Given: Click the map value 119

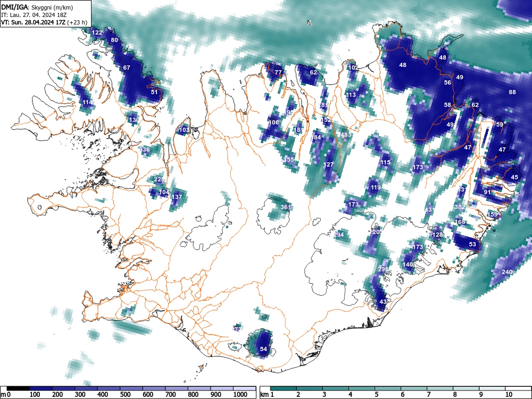Looking at the screenshot, I should (376, 187).
